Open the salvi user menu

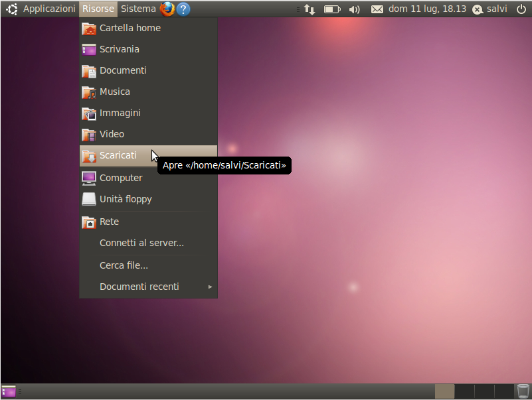pyautogui.click(x=489, y=9)
